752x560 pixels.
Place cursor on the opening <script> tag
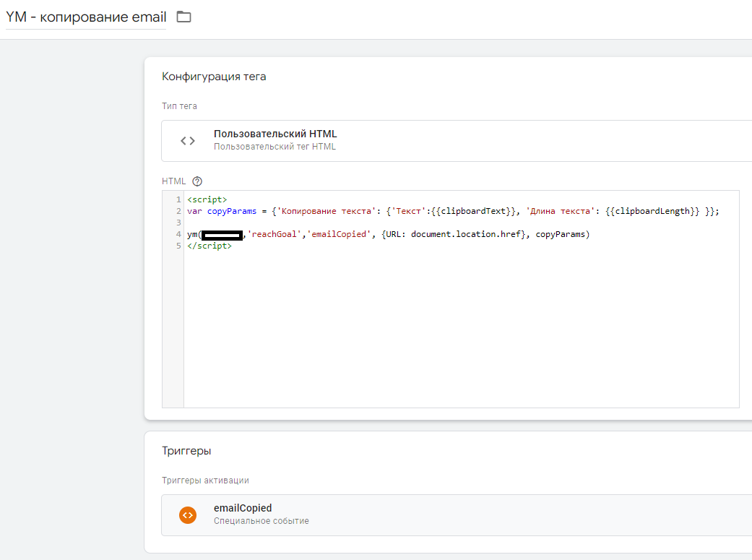pos(207,199)
